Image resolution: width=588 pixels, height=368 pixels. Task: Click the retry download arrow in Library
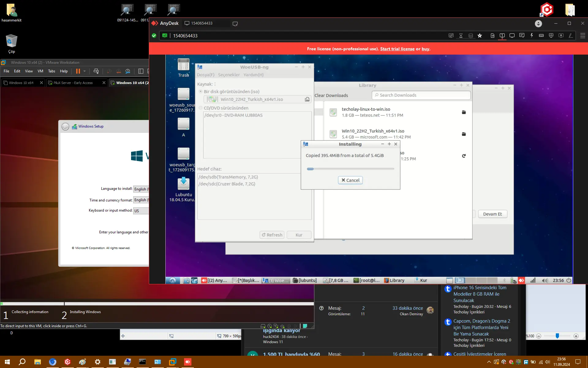click(x=464, y=156)
